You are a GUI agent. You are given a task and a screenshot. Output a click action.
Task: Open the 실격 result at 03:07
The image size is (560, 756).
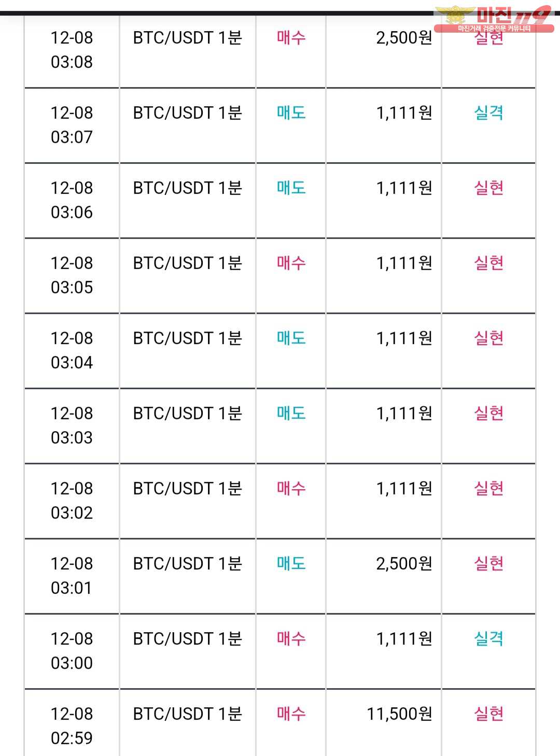click(x=488, y=113)
